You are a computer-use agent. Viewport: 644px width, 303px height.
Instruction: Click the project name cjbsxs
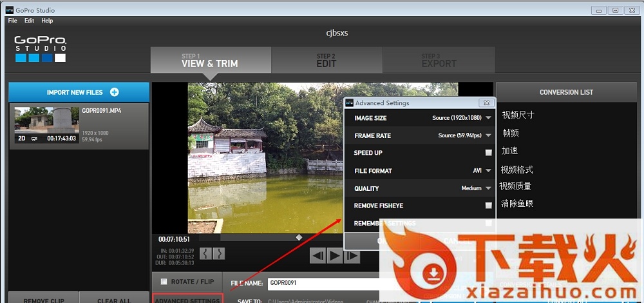coord(337,33)
